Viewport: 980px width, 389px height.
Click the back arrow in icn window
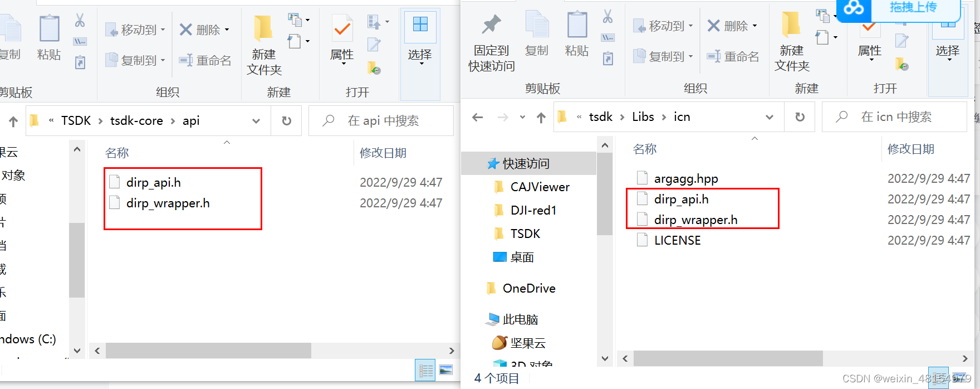pos(477,117)
